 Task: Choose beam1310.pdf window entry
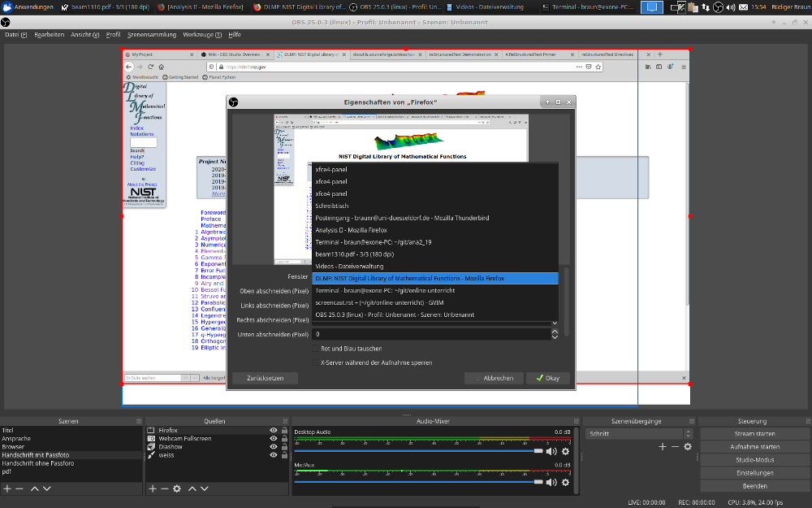[435, 254]
